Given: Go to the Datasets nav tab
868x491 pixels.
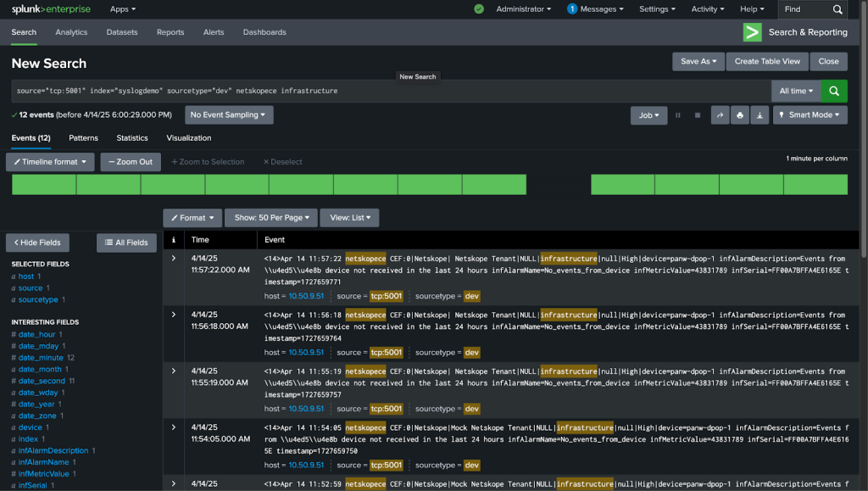Looking at the screenshot, I should (122, 32).
